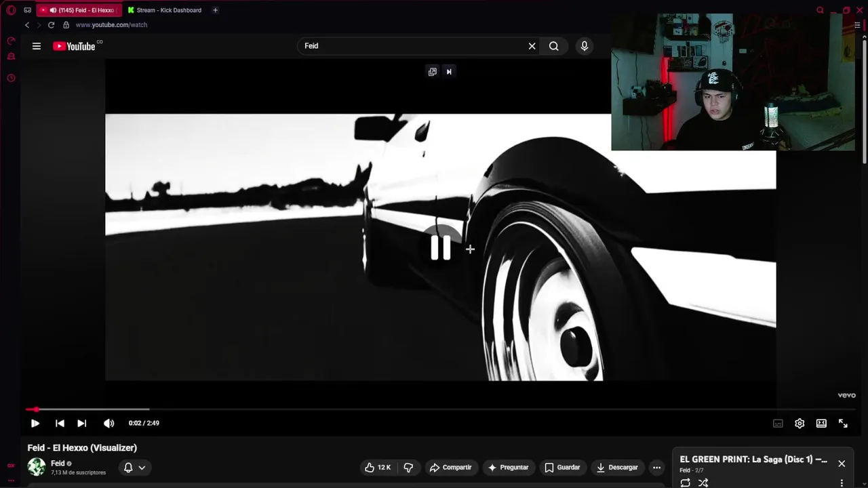The image size is (868, 488).
Task: Toggle shuffle playlist button
Action: coord(703,483)
